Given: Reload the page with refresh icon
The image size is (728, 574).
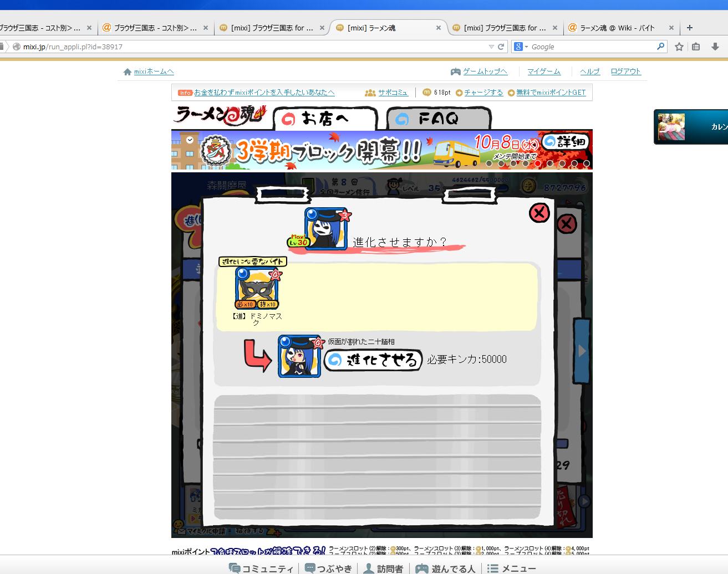Looking at the screenshot, I should 501,47.
